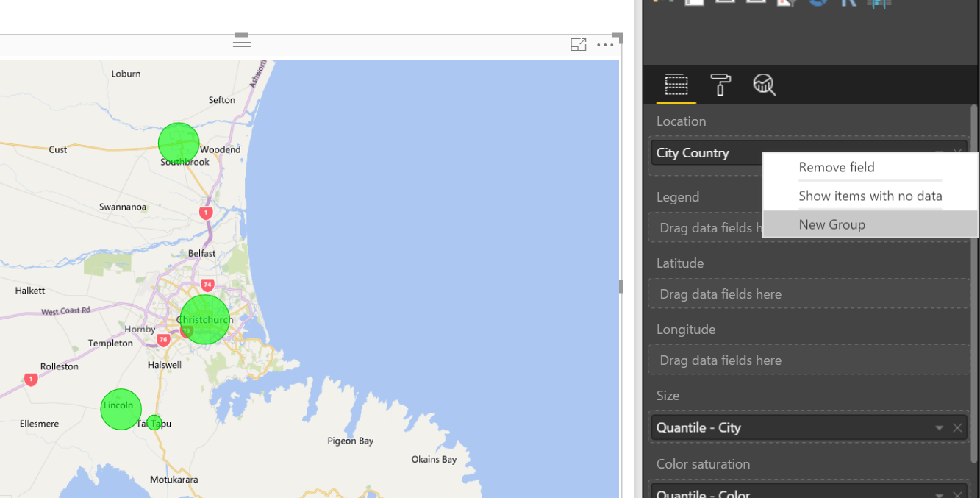Click highway 1 shield near Swannanoa
The width and height of the screenshot is (980, 498).
click(x=206, y=213)
